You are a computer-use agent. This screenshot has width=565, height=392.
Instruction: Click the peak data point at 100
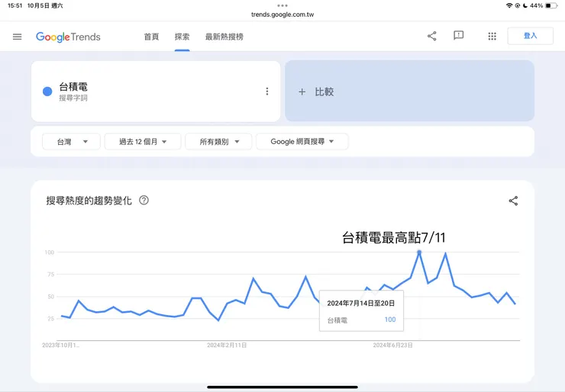(419, 252)
